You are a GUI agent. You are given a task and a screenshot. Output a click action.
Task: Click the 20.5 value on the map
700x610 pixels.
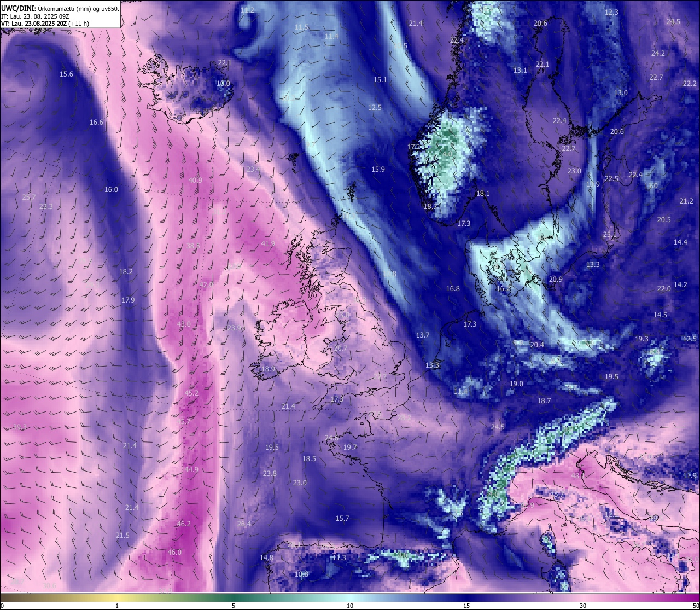(664, 219)
